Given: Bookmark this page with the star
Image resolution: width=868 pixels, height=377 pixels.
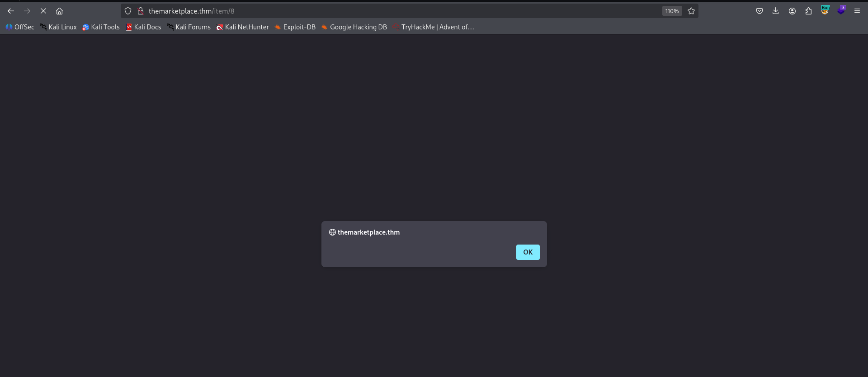Looking at the screenshot, I should click(691, 11).
